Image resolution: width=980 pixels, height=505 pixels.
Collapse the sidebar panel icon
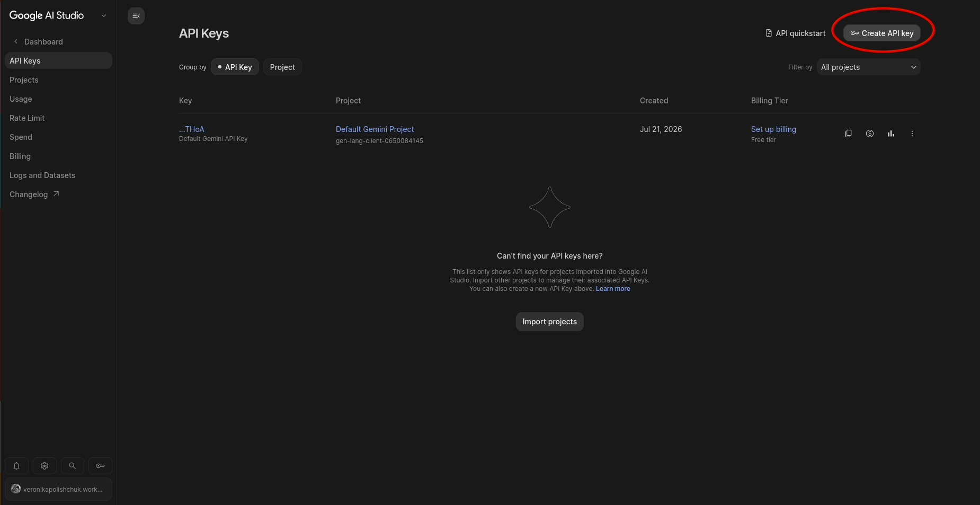[136, 16]
